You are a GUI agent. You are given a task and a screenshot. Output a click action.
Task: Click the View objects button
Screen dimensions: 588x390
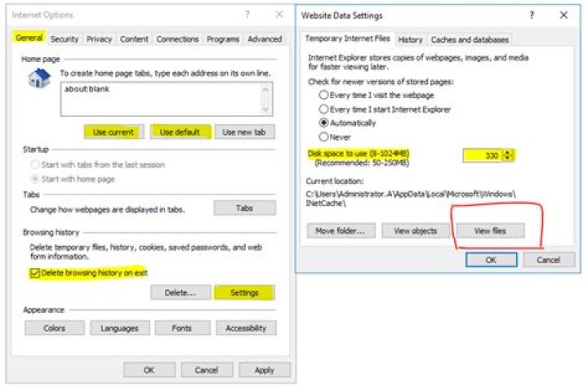click(x=416, y=231)
